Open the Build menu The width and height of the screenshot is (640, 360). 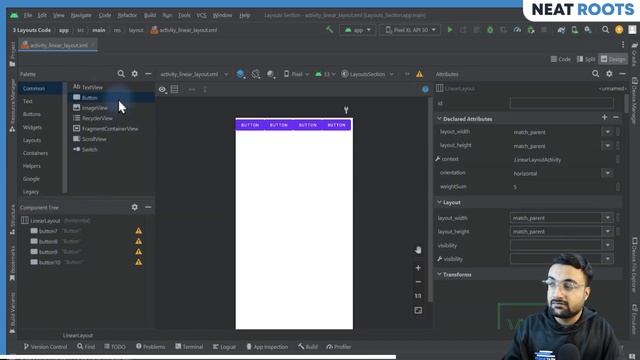tap(150, 15)
